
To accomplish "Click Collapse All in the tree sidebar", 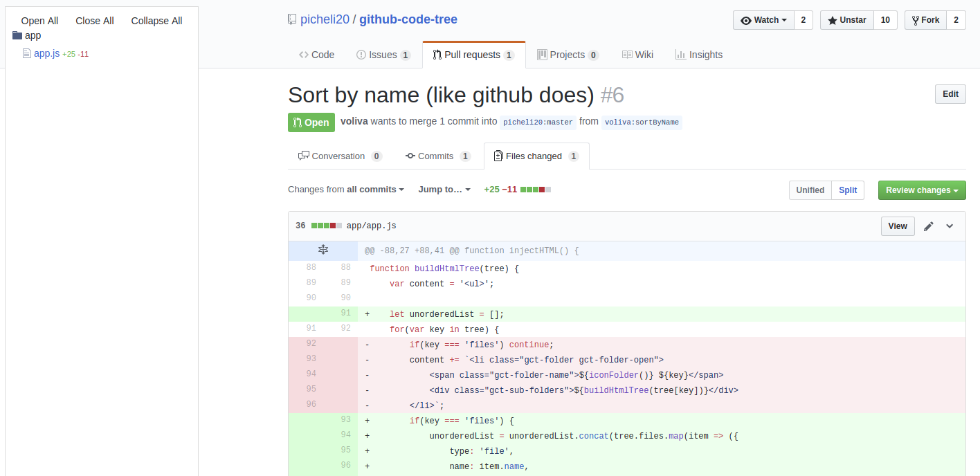I will pos(157,21).
